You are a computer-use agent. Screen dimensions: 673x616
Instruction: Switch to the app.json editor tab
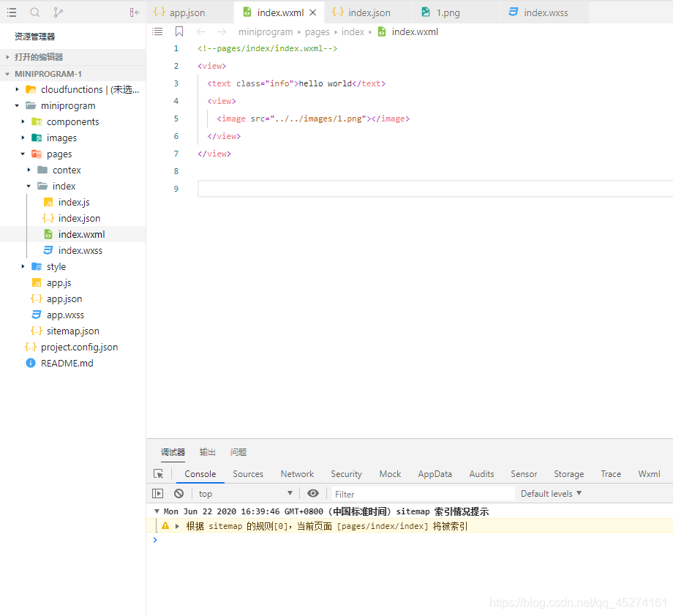189,12
